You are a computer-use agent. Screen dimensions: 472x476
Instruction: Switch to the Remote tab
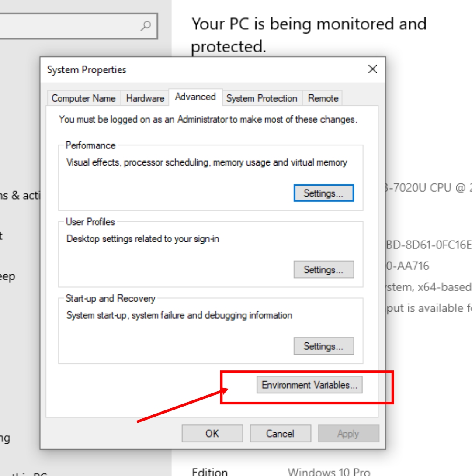[323, 98]
